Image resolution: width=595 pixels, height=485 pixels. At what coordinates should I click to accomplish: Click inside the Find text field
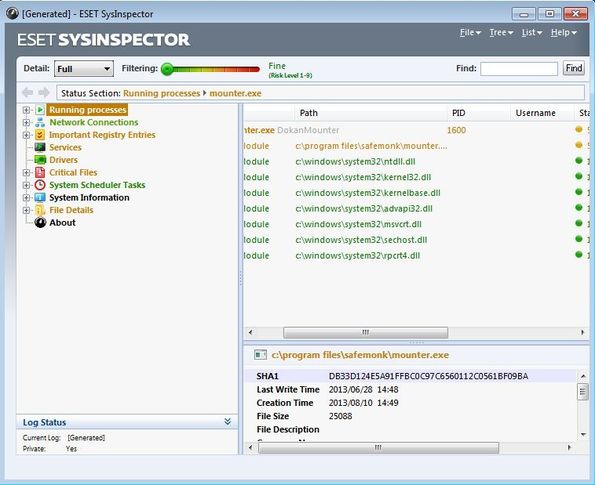click(x=519, y=69)
